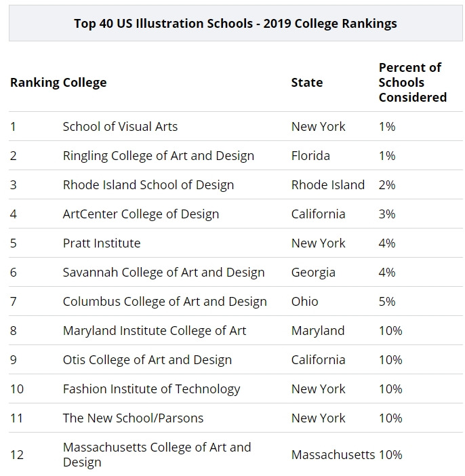Select the Pratt Institute row

(x=102, y=243)
